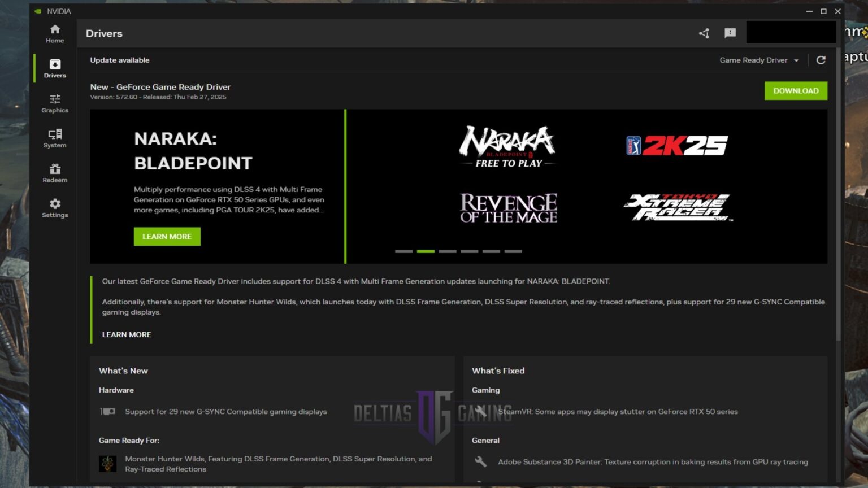Jump to the third carousel slide indicator
Screen dimensions: 868x488
point(448,251)
